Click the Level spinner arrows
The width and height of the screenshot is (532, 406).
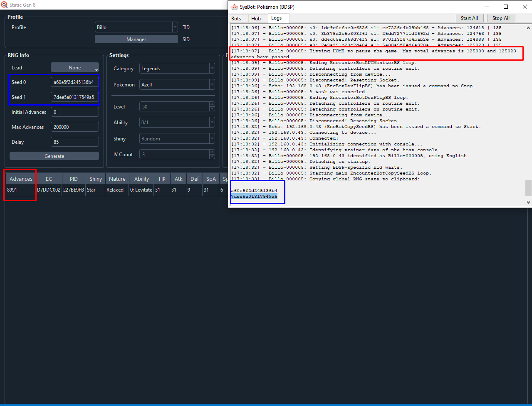pyautogui.click(x=212, y=107)
